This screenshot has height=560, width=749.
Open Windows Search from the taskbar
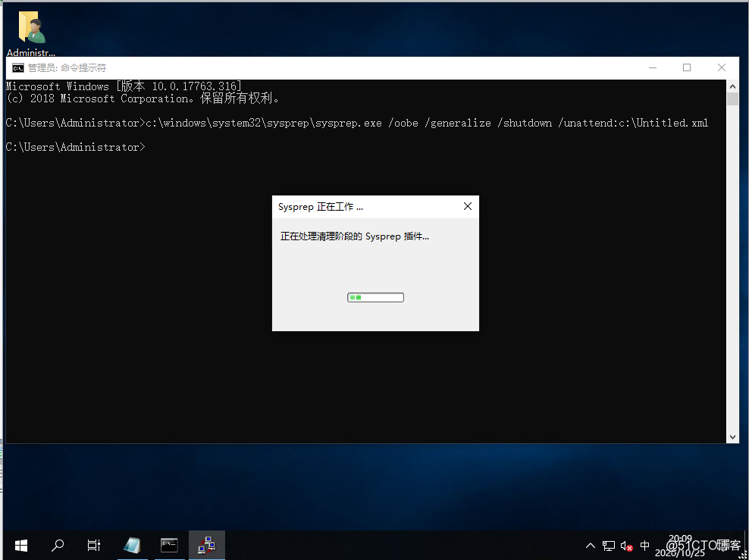tap(57, 545)
